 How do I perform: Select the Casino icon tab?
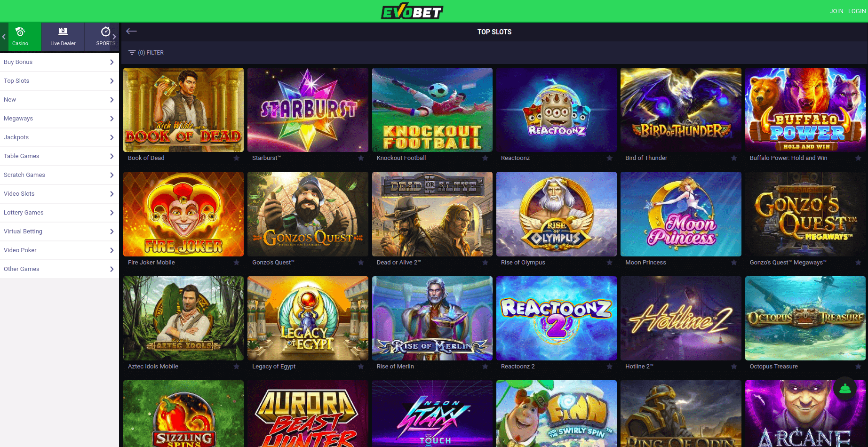coord(20,36)
